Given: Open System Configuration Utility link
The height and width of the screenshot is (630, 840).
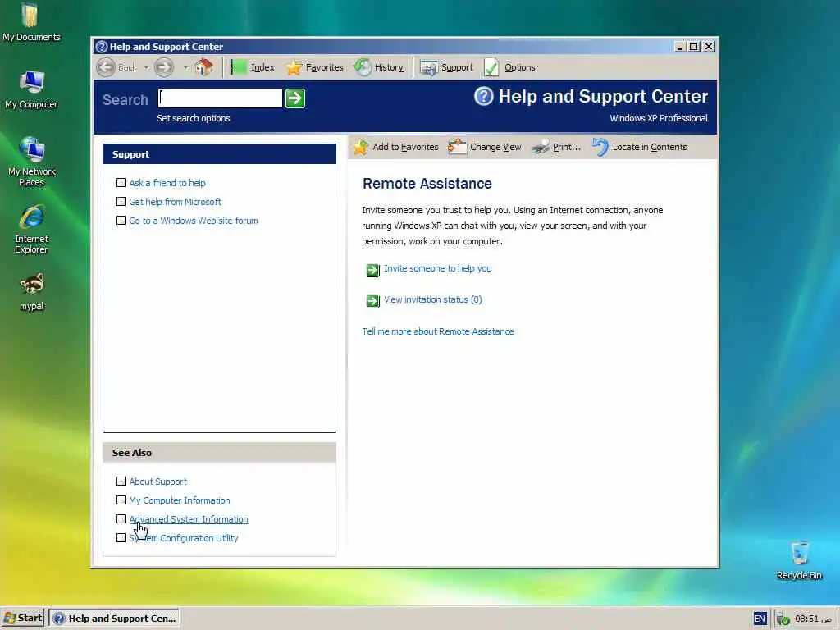Looking at the screenshot, I should [x=184, y=538].
